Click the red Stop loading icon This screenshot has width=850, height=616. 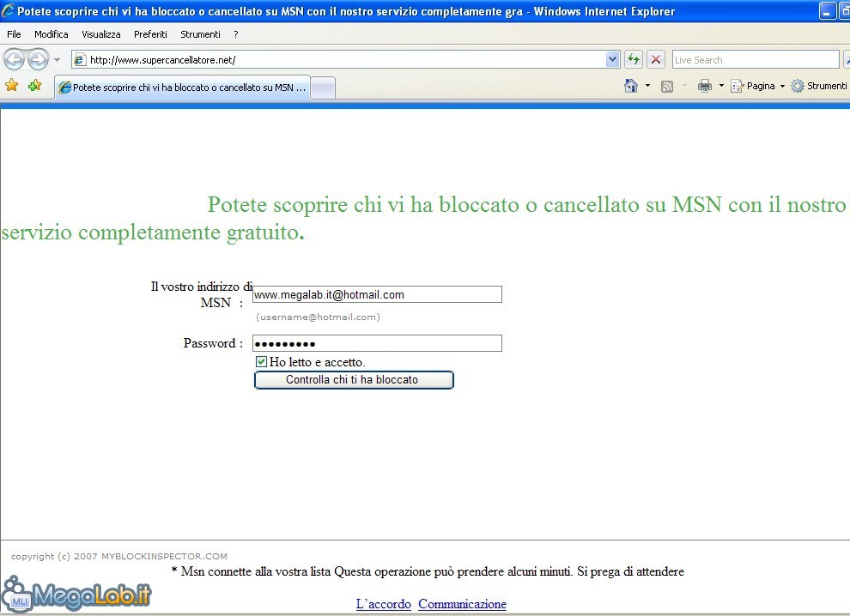click(x=656, y=59)
